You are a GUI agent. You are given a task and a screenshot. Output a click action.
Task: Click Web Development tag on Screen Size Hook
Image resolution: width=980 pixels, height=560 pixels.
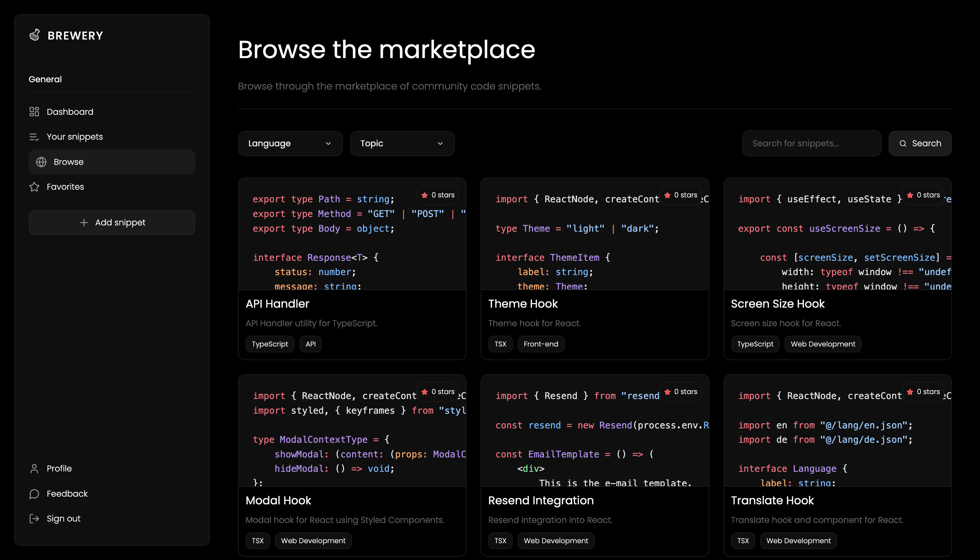823,344
